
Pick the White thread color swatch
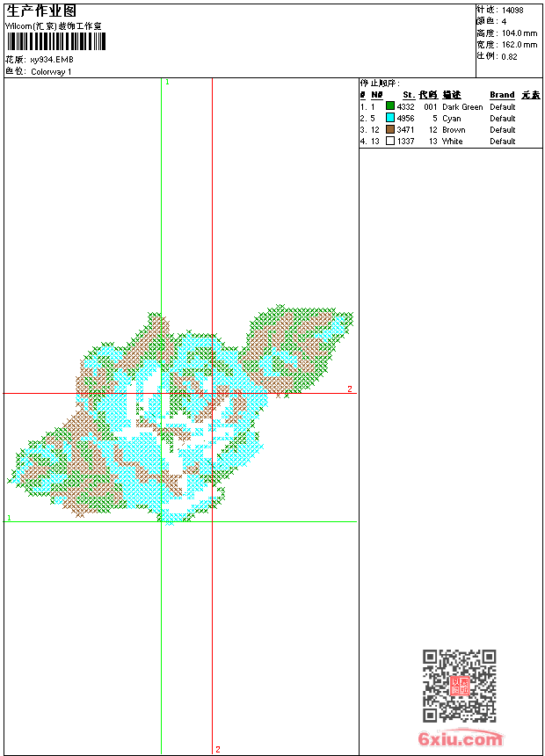tap(390, 141)
